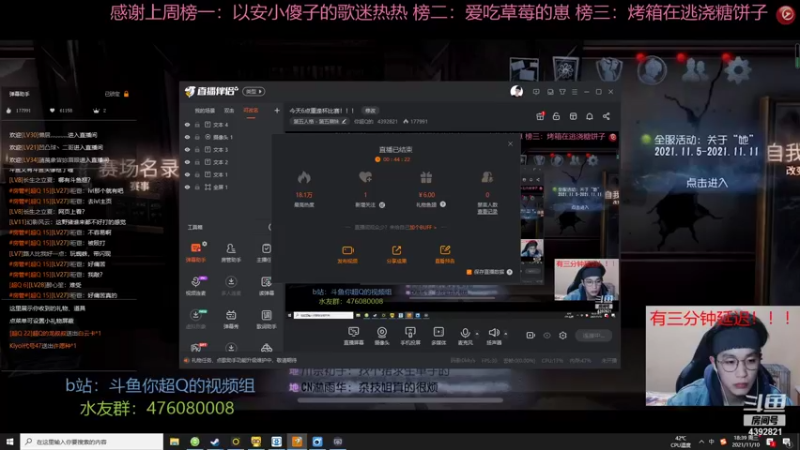Click the 加个BUFF link in dialog
This screenshot has height=450, width=800.
(x=422, y=228)
